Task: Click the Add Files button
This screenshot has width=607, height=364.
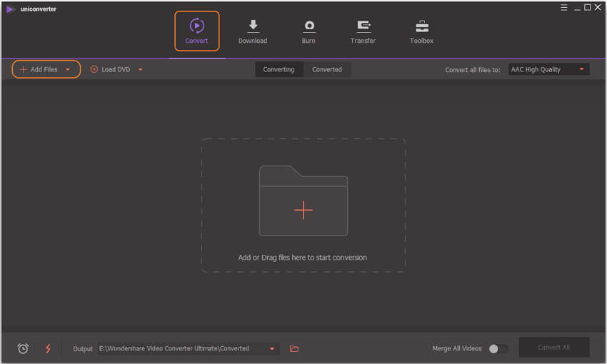Action: coord(39,70)
